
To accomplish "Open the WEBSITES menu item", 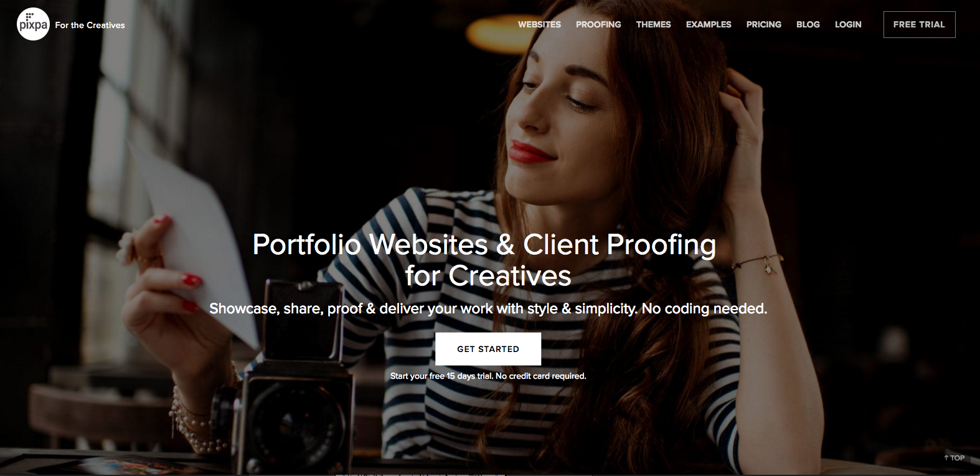I will tap(539, 24).
